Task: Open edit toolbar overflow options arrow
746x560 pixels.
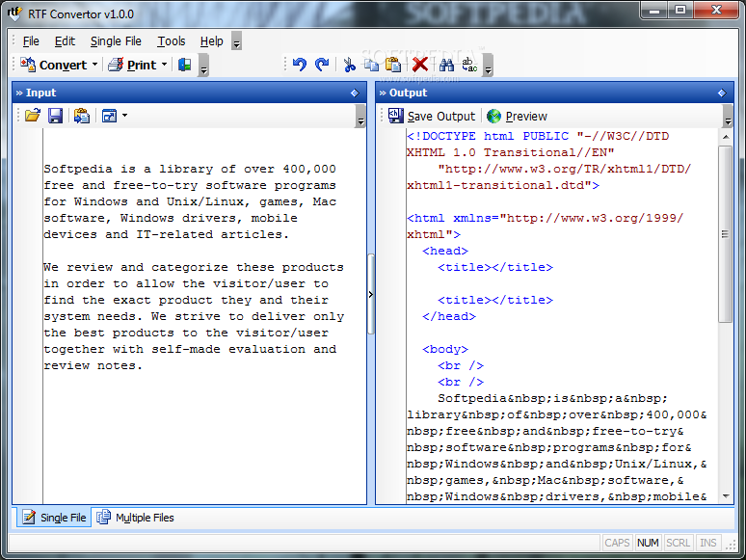Action: pos(488,65)
